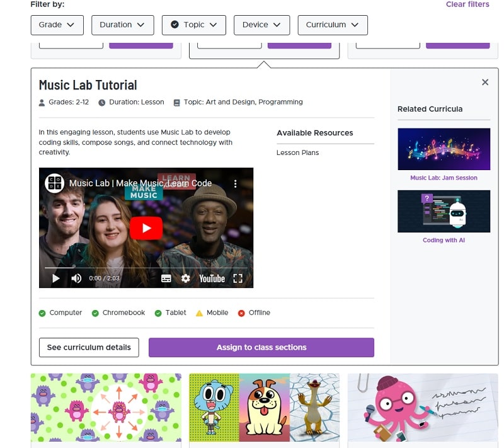Enter fullscreen on the video player
The width and height of the screenshot is (504, 448).
[x=238, y=279]
